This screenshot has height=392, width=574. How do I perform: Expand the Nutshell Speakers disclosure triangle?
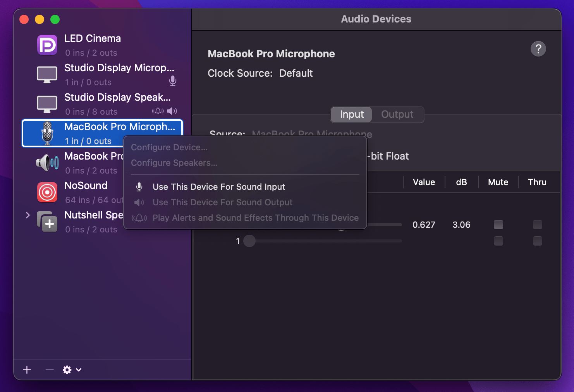[x=27, y=215]
